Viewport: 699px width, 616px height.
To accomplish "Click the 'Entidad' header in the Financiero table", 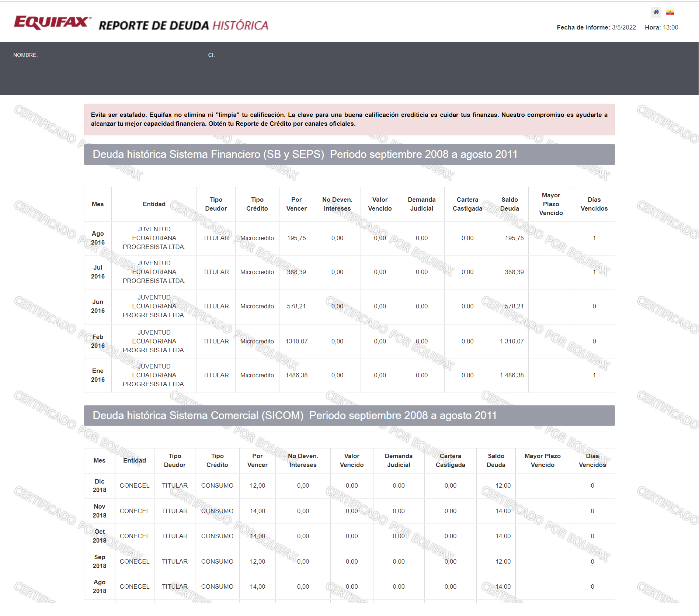I will pyautogui.click(x=154, y=204).
